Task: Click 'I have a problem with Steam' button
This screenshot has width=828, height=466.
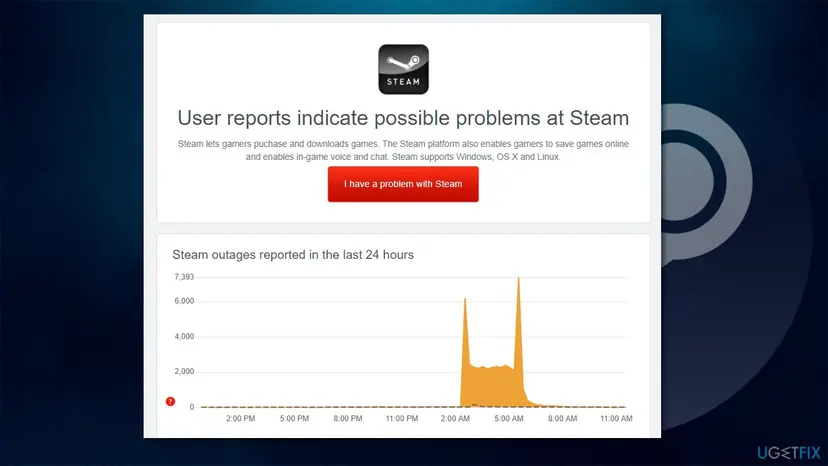Action: (403, 184)
